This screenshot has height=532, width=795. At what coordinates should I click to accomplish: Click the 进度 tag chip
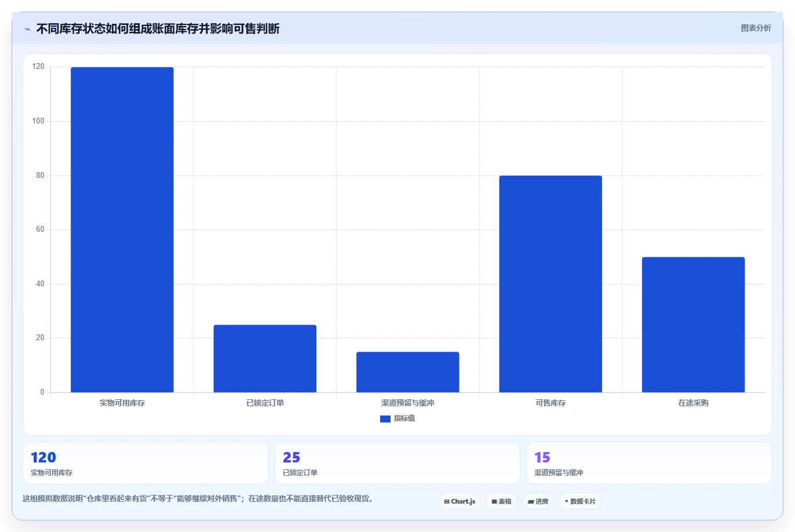point(538,501)
